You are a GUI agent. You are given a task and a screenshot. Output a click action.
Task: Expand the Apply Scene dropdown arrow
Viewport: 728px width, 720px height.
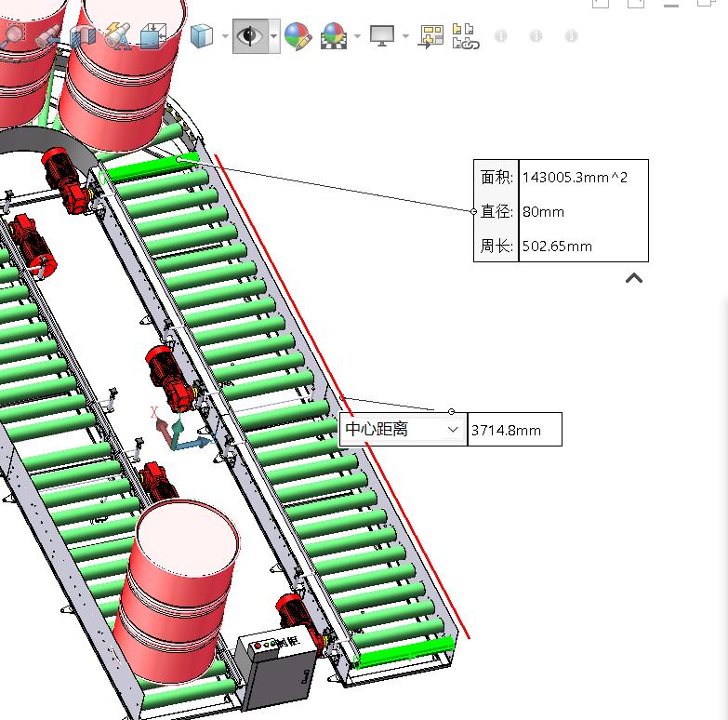coord(357,36)
